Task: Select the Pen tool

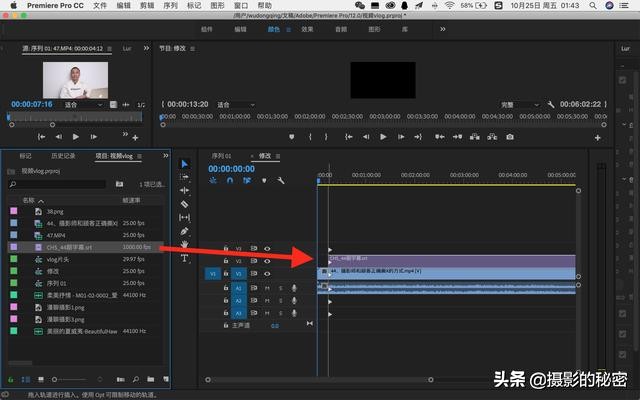Action: pyautogui.click(x=184, y=231)
